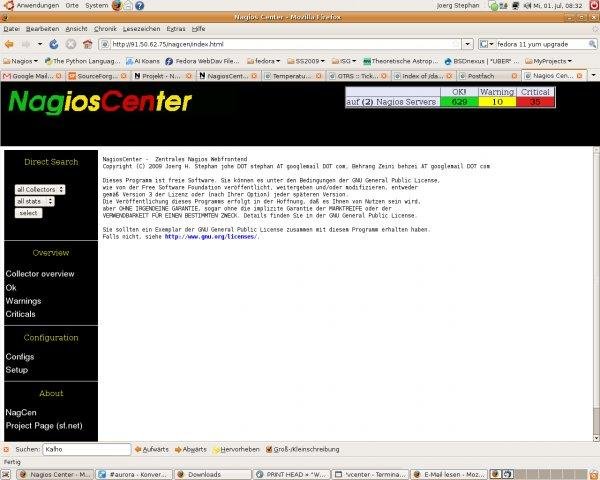Open the Lesezeichen menu
The image size is (600, 480).
[142, 29]
